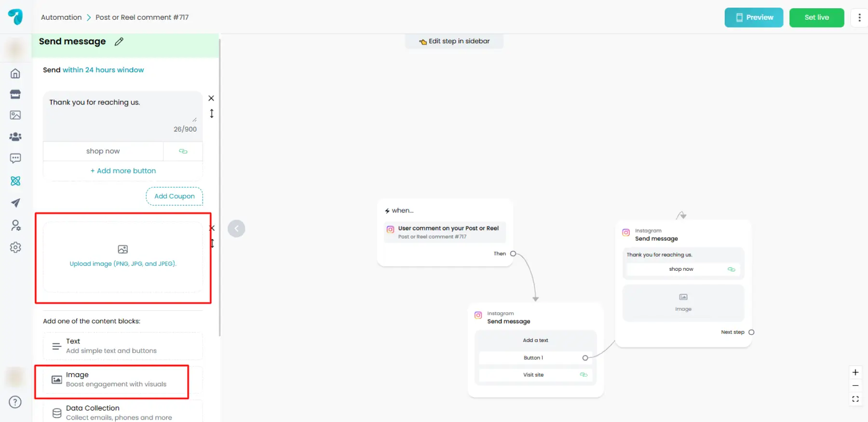Screen dimensions: 868x422
Task: Open the store icon in sidebar
Action: coord(15,94)
